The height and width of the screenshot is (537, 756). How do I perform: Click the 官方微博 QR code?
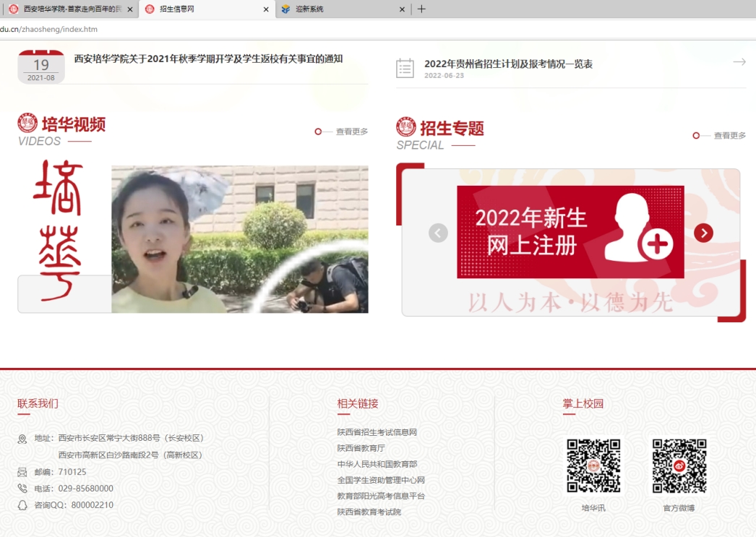(x=679, y=466)
